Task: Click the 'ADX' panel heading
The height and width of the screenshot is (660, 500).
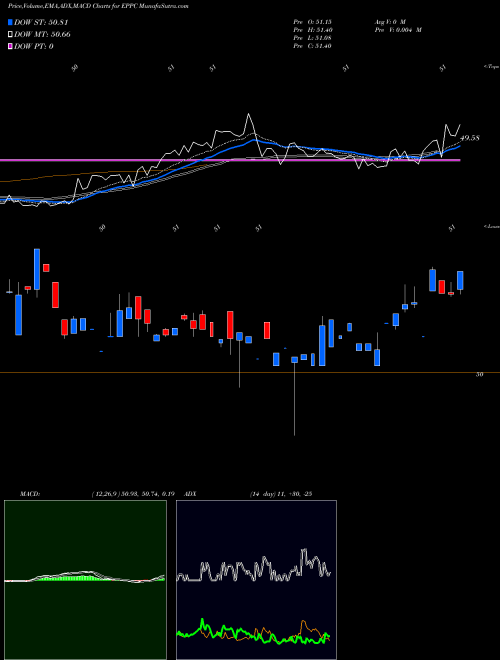Action: coord(191,494)
